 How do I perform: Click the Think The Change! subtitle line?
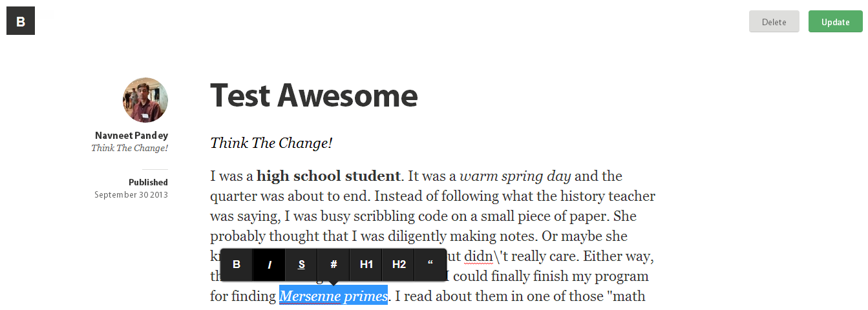click(x=271, y=143)
